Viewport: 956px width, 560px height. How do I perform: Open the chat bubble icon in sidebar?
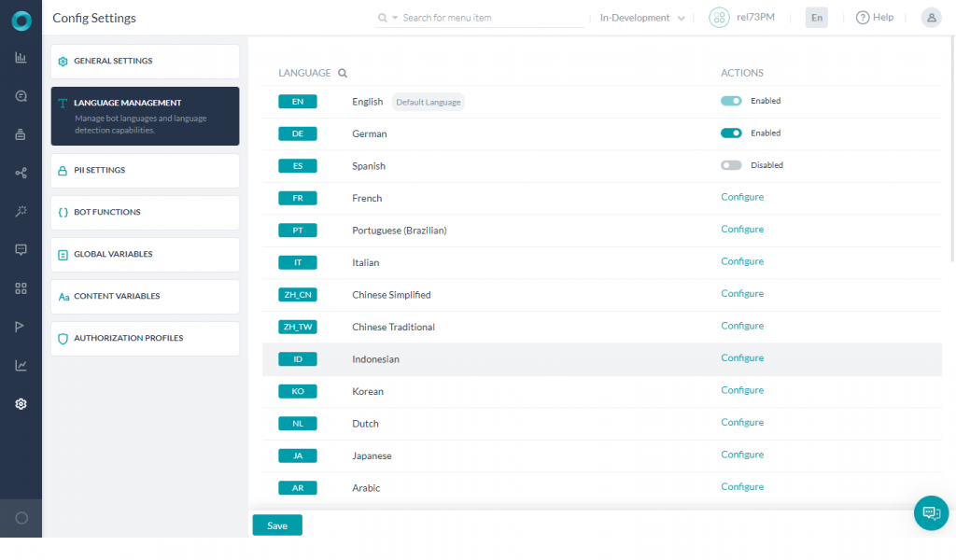[21, 249]
